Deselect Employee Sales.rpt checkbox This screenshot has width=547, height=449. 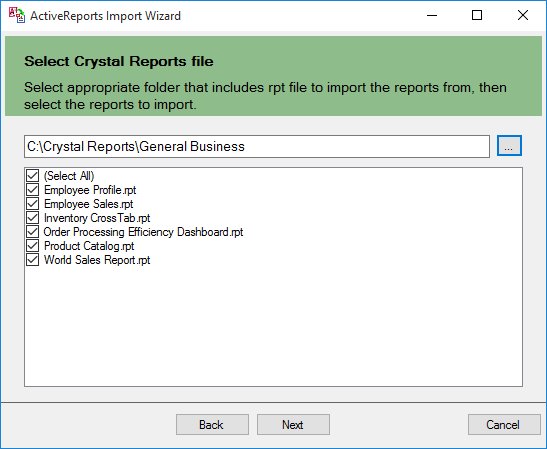click(32, 204)
